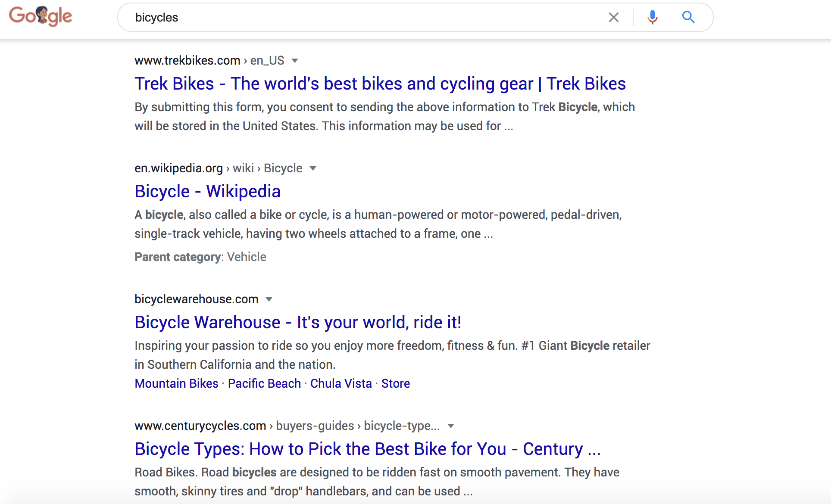
Task: Click the Google doodle logo
Action: (x=41, y=16)
